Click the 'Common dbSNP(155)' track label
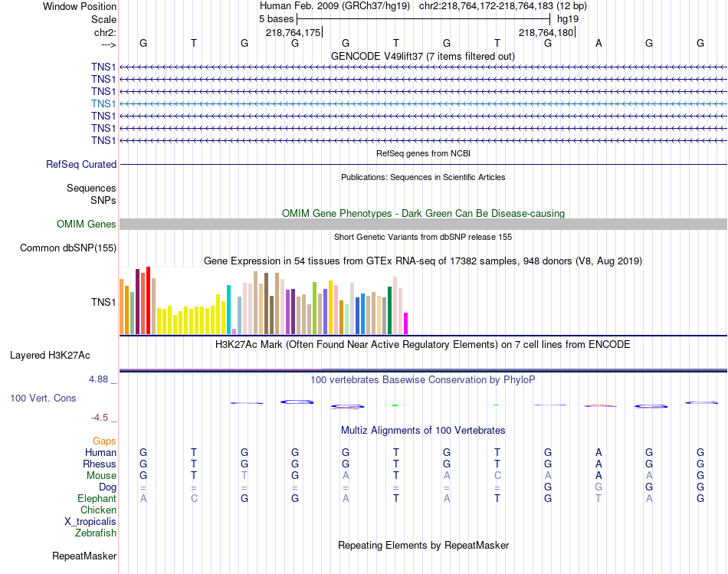728x574 pixels. 68,248
